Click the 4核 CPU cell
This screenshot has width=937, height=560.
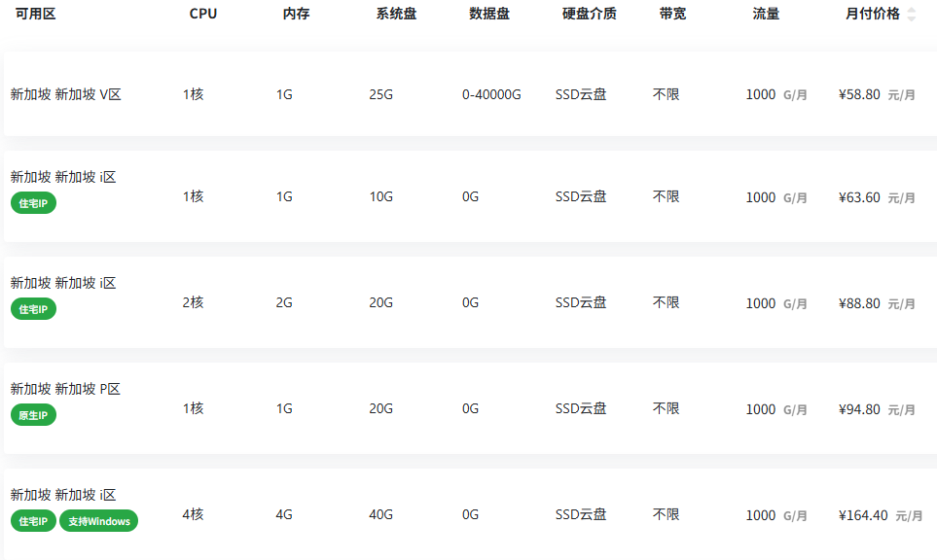pos(193,515)
